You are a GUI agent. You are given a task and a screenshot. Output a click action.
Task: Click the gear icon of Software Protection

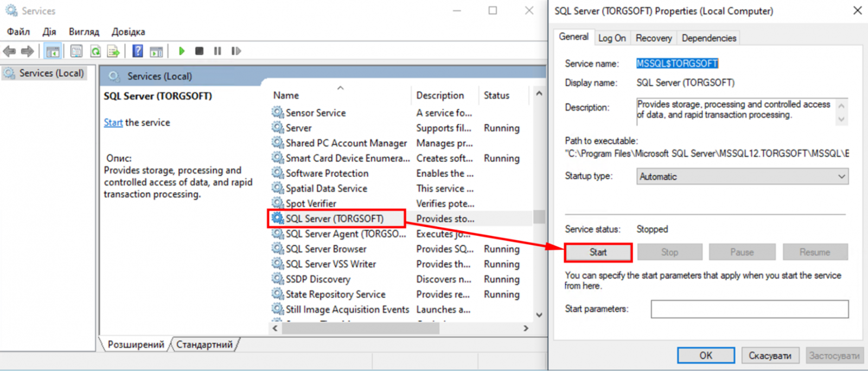pyautogui.click(x=278, y=173)
